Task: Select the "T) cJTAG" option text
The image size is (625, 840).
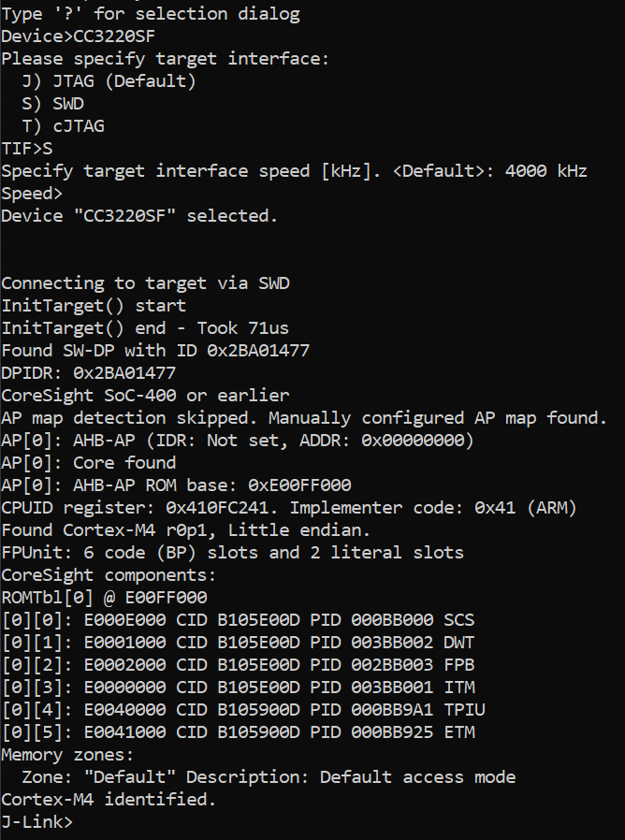Action: click(64, 126)
